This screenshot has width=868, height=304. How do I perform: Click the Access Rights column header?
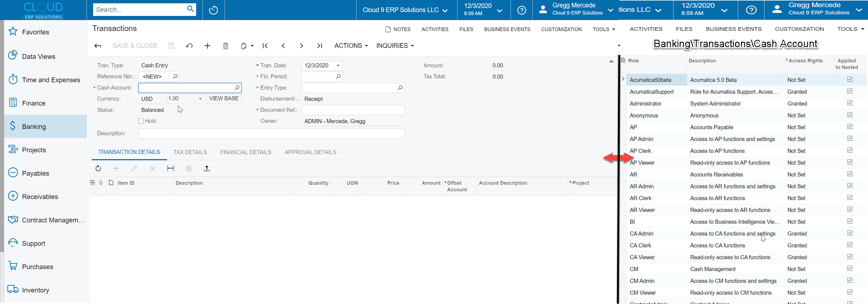[x=805, y=61]
